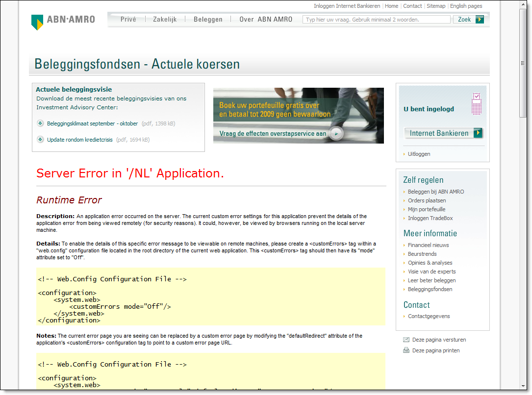This screenshot has height=395, width=532.
Task: Click the Actuele beleggingsvisie heading
Action: [x=74, y=90]
